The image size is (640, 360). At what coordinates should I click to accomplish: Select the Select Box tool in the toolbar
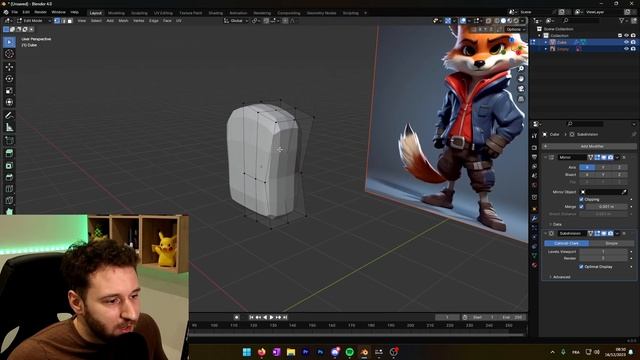click(9, 42)
